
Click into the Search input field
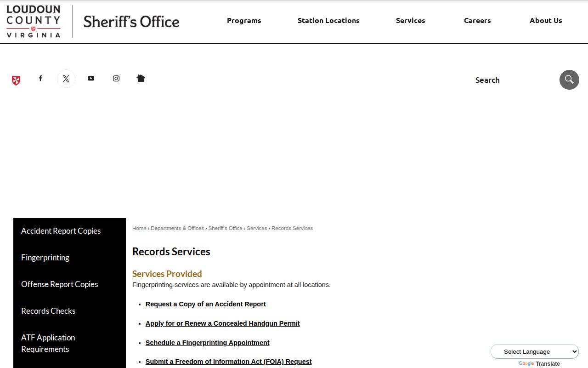point(514,80)
